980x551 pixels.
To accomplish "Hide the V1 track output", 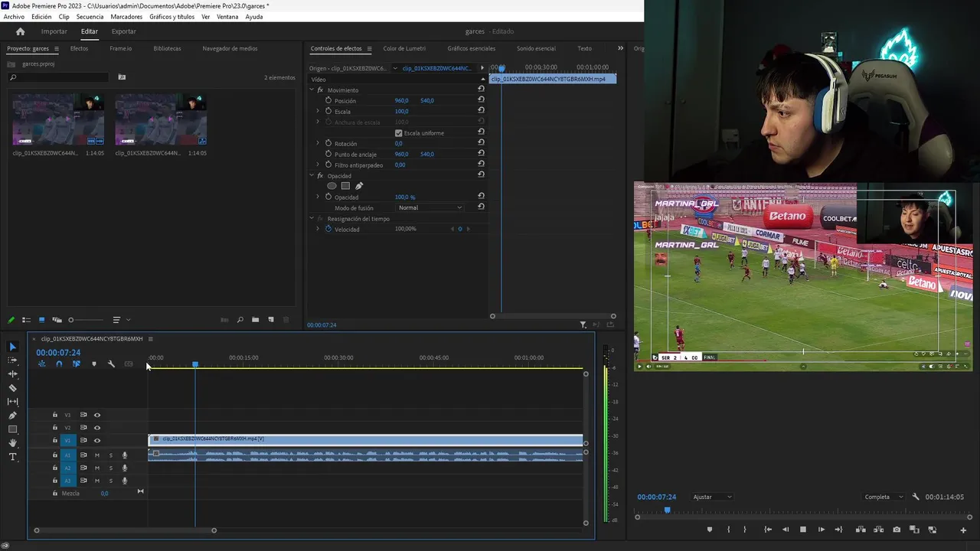I will pyautogui.click(x=97, y=441).
